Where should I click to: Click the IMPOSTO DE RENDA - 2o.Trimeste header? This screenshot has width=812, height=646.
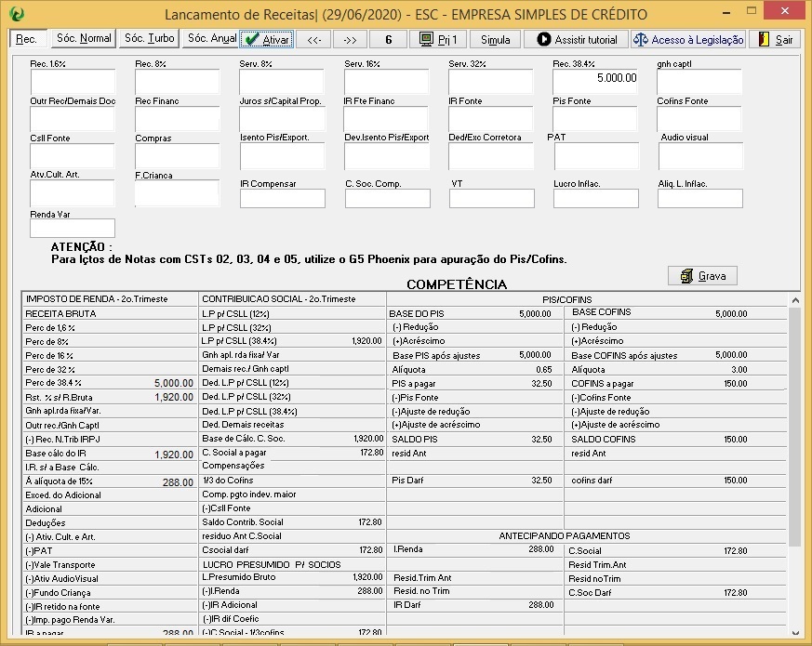click(97, 299)
